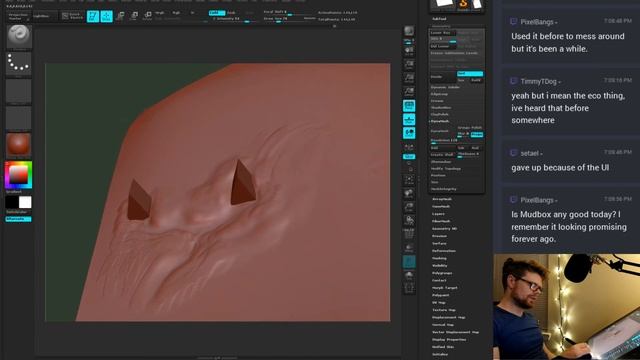This screenshot has height=360, width=640.
Task: Open the Polygroups palette section
Action: pos(442,273)
